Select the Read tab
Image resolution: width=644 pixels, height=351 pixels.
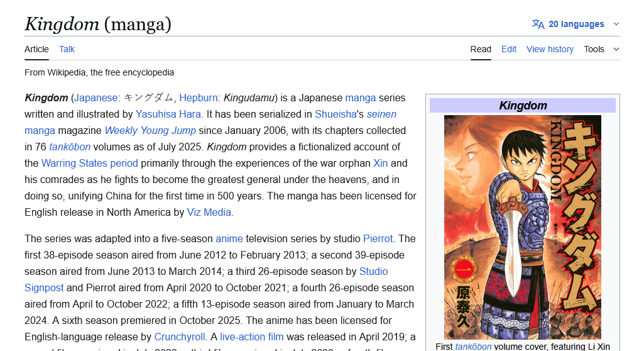click(481, 49)
